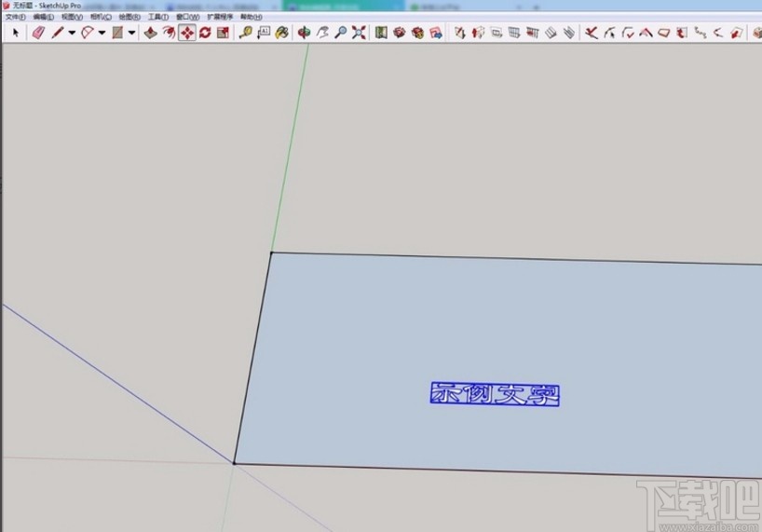762x532 pixels.
Task: Select the Offset tool with red arcs
Action: (x=169, y=33)
